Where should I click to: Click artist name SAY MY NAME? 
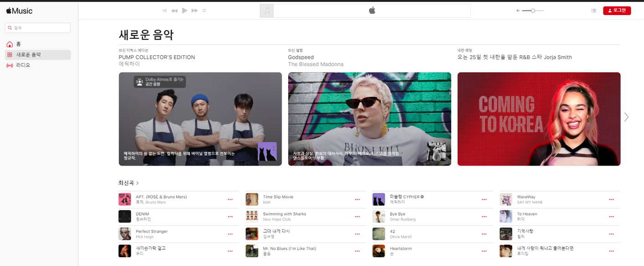530,202
